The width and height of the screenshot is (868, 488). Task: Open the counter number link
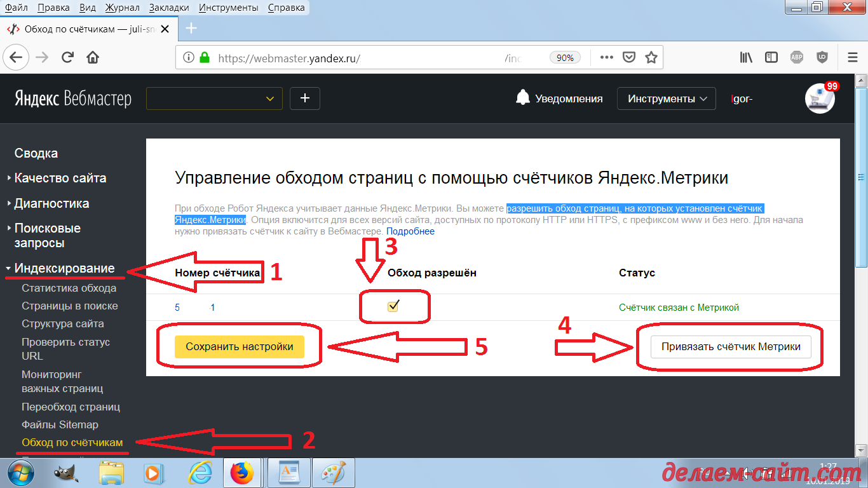point(195,308)
